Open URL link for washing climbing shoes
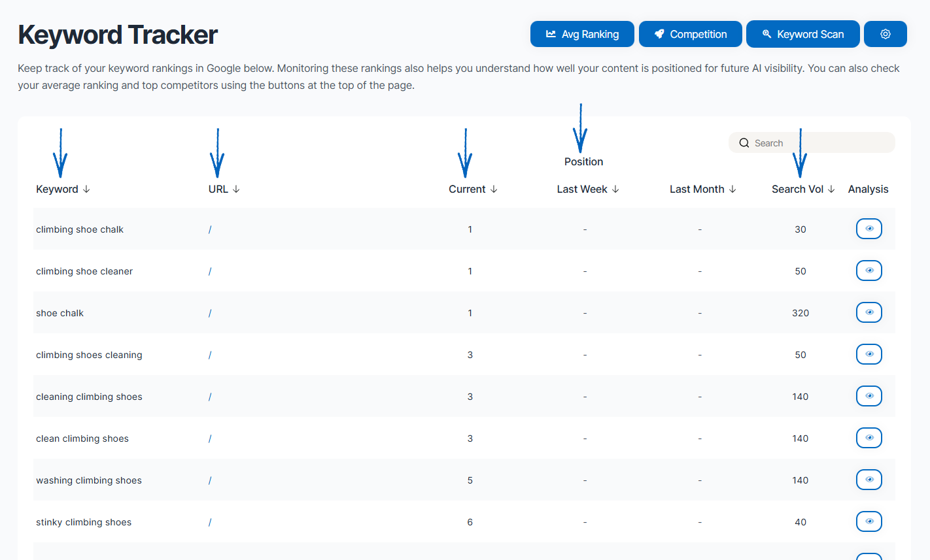 [210, 480]
